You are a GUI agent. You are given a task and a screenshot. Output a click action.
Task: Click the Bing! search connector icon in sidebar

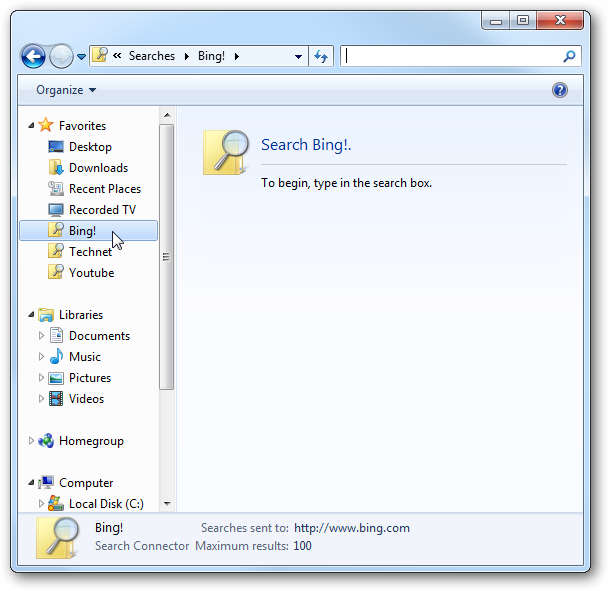click(x=56, y=230)
